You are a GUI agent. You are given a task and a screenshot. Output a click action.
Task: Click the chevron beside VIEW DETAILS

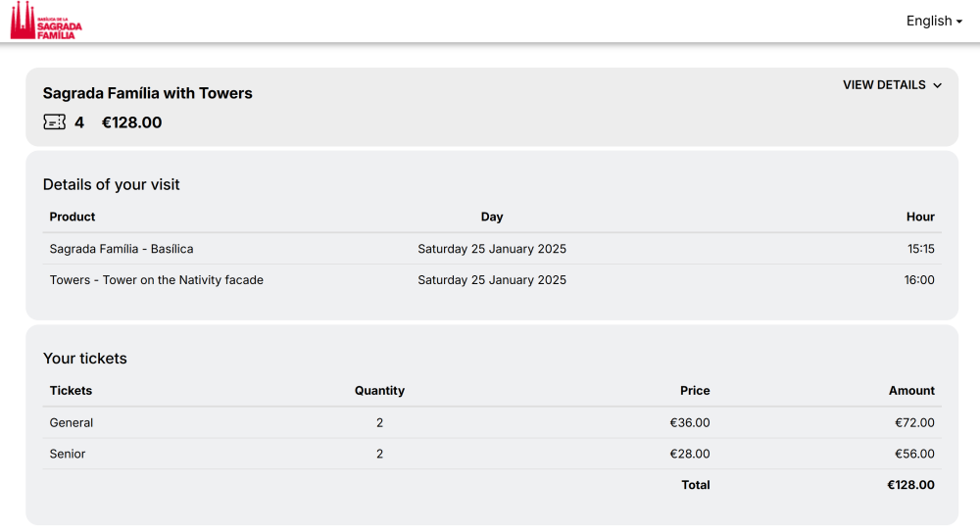click(x=938, y=85)
